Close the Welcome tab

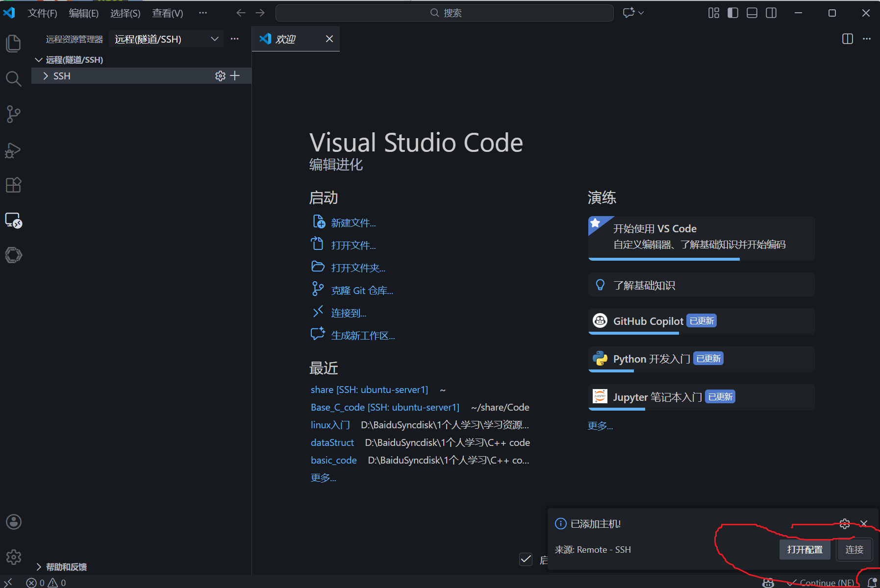[329, 39]
